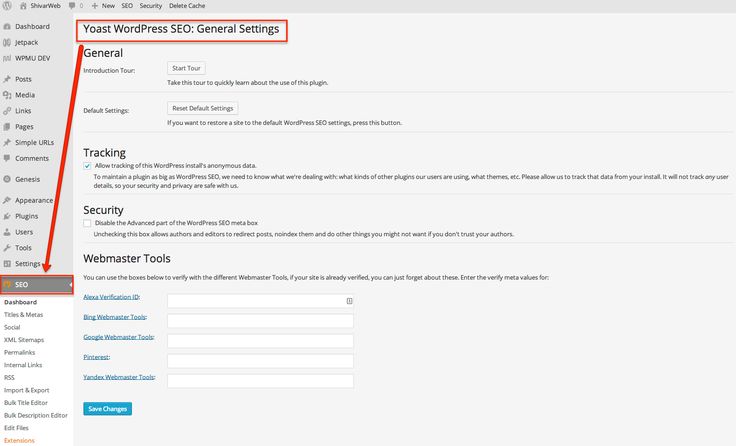Click Reset Default Settings button
The width and height of the screenshot is (736, 446).
(203, 108)
